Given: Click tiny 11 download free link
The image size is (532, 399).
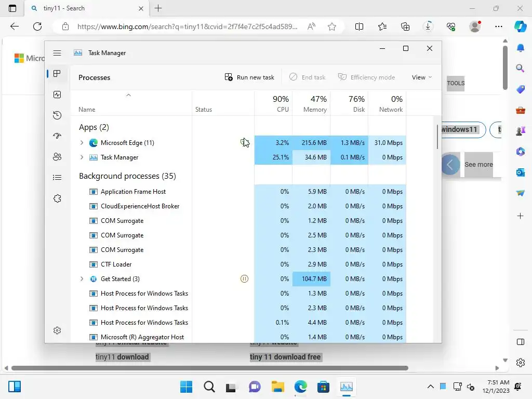Looking at the screenshot, I should coord(285,357).
